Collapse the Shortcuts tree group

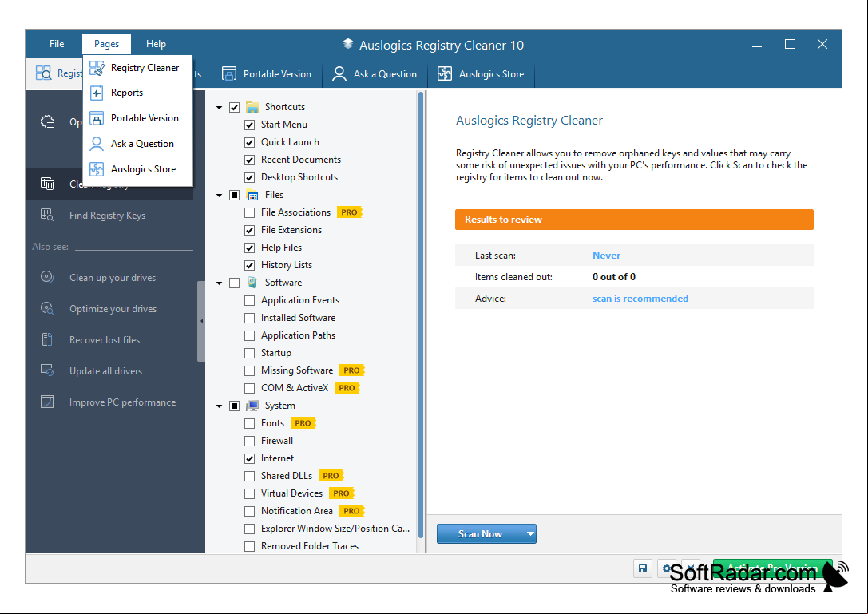click(220, 108)
